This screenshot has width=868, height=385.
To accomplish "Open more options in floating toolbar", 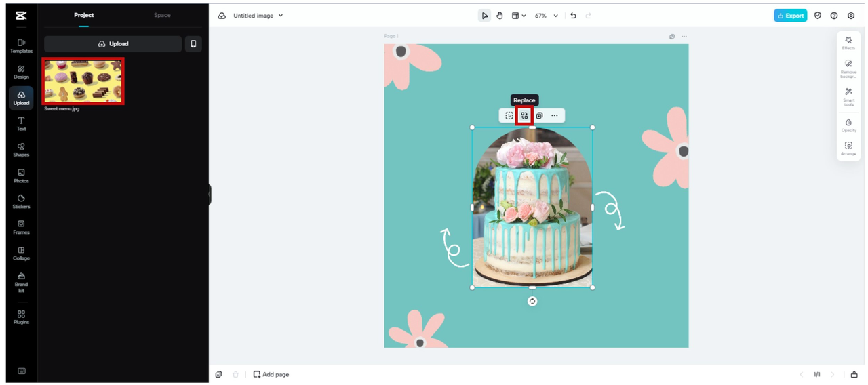I will coord(555,115).
